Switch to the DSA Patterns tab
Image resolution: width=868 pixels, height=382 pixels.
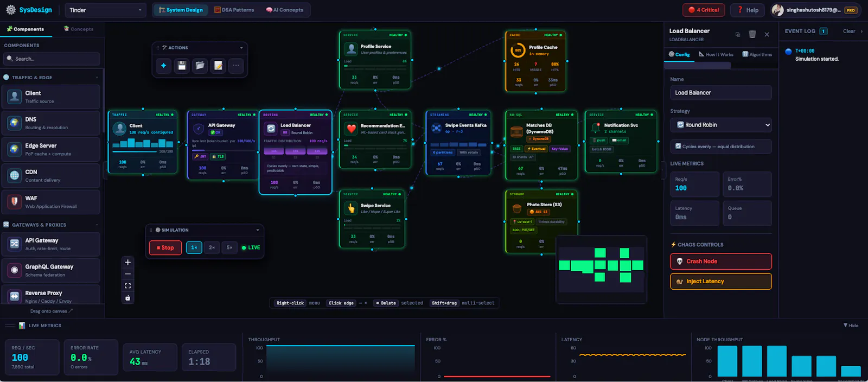tap(234, 10)
